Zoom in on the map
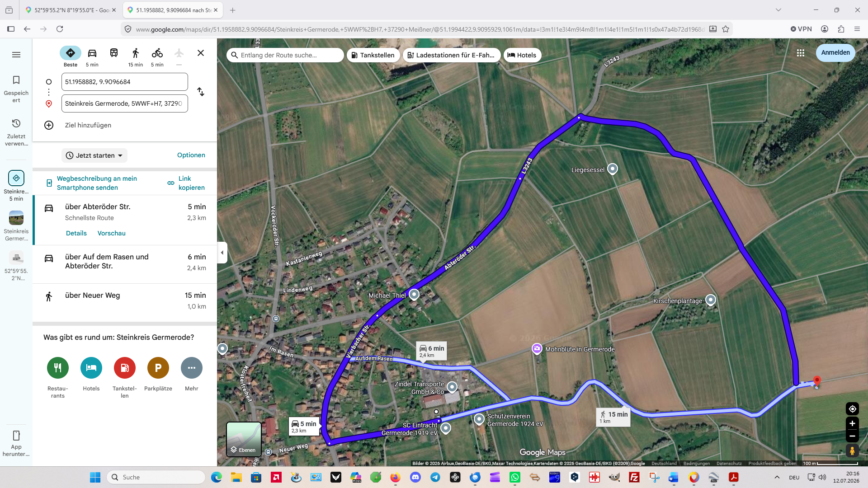The image size is (868, 488). [x=852, y=423]
